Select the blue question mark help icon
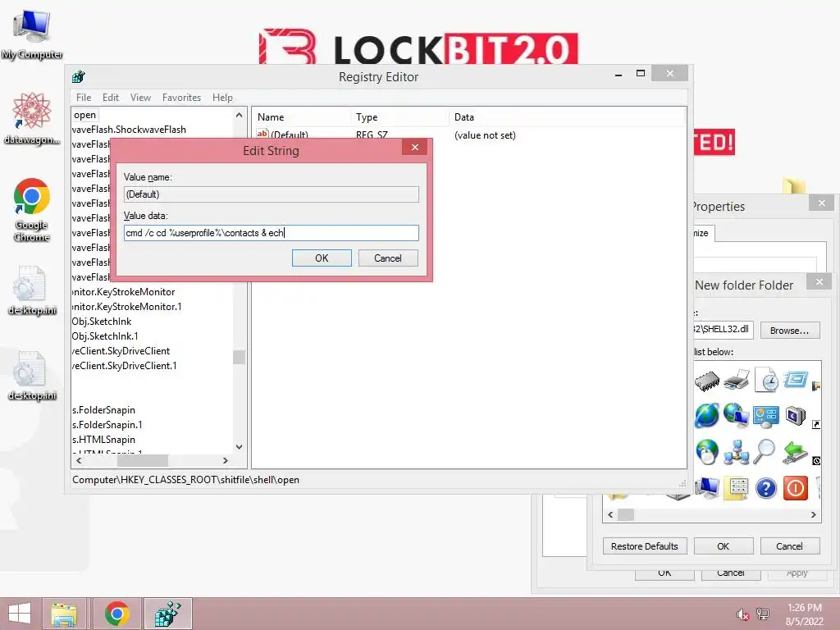The height and width of the screenshot is (630, 840). point(766,488)
